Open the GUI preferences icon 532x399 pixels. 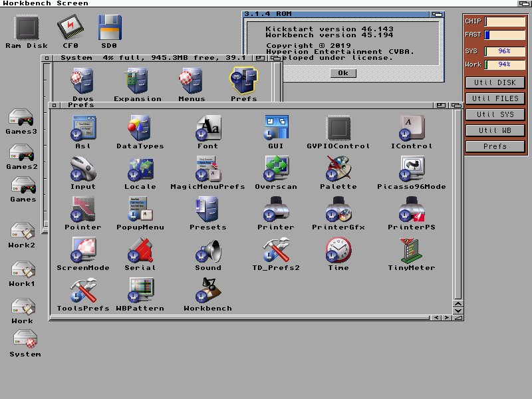click(276, 128)
